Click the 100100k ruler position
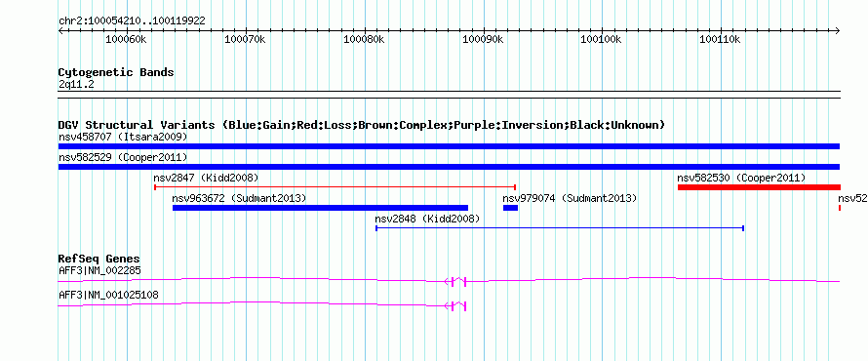Screen dimensions: 868x361 [x=601, y=40]
